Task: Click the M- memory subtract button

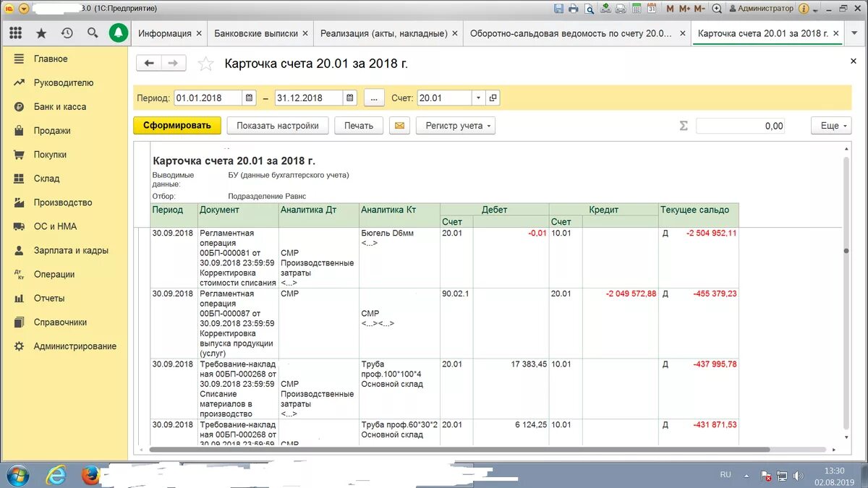Action: (x=699, y=9)
